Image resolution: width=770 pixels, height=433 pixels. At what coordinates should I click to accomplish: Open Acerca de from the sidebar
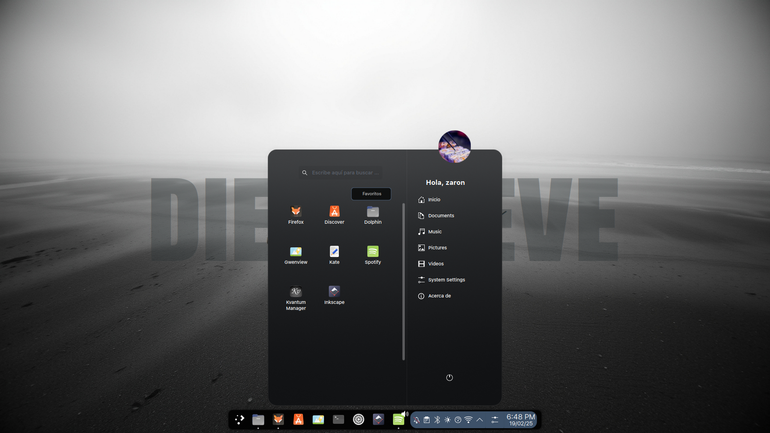coord(434,296)
